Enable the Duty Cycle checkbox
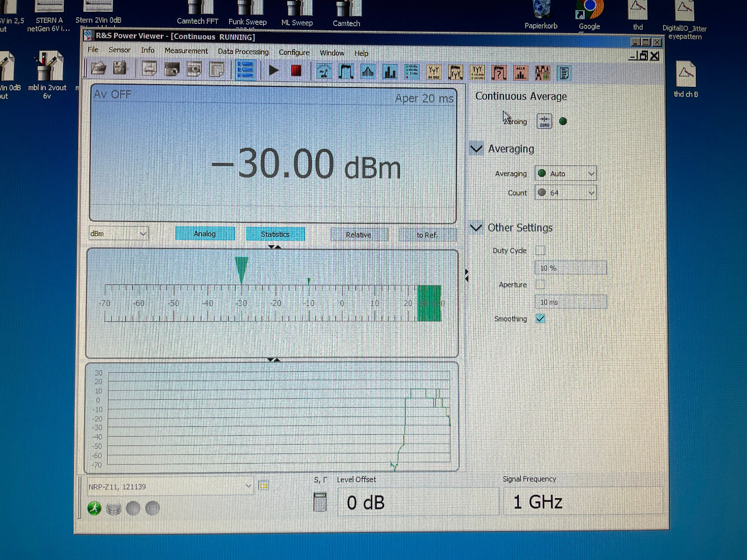The width and height of the screenshot is (747, 560). [540, 250]
